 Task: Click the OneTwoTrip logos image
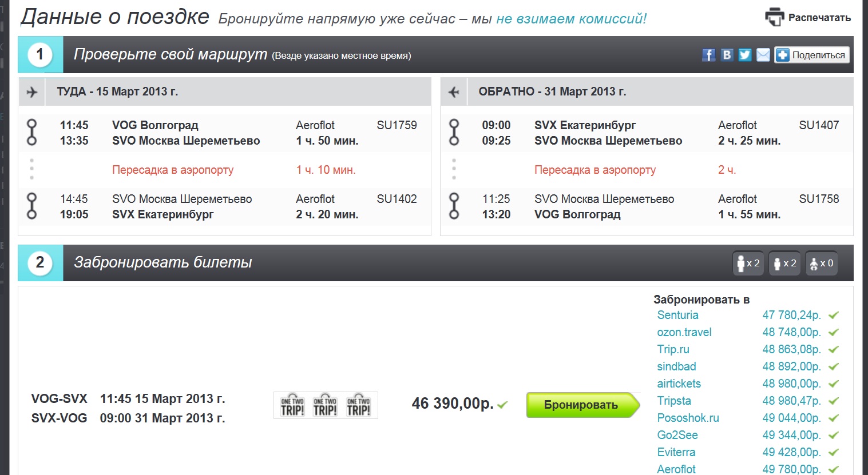pos(326,405)
